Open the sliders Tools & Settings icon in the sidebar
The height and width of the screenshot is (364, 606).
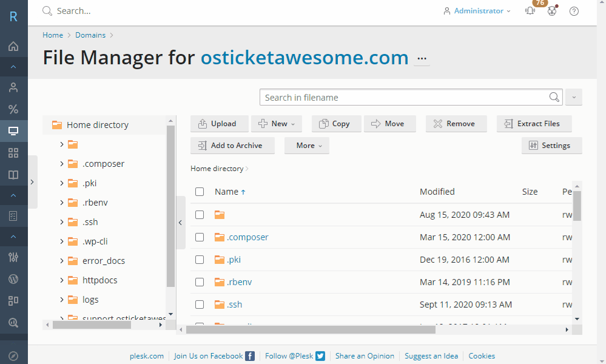pyautogui.click(x=13, y=257)
